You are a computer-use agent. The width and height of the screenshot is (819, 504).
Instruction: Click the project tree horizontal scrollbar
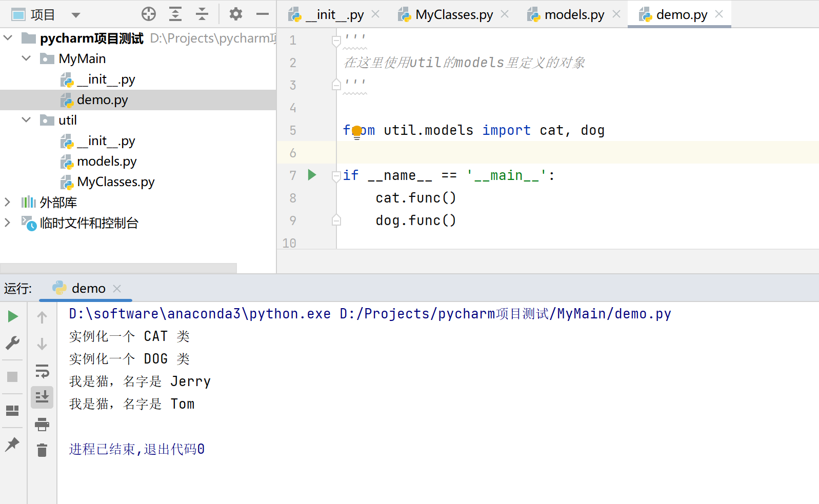tap(118, 268)
